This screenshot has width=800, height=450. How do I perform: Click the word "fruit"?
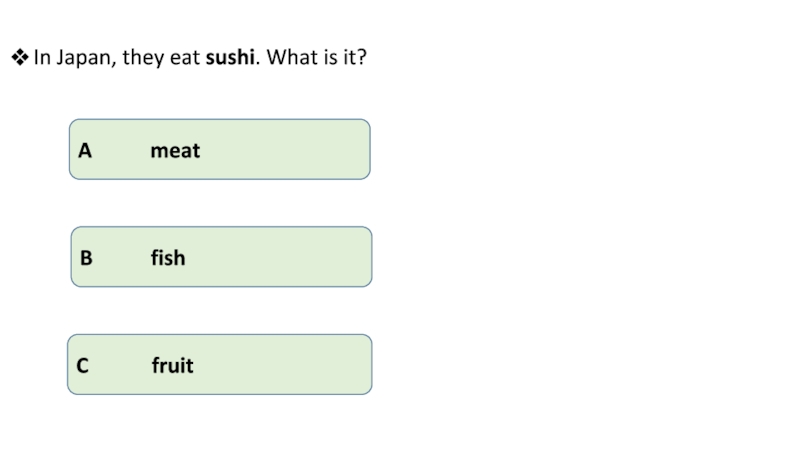172,366
